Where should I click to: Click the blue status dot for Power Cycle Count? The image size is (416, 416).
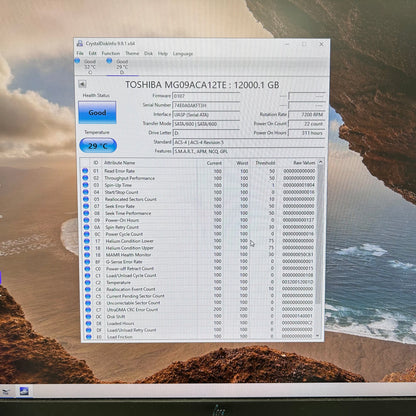87,234
